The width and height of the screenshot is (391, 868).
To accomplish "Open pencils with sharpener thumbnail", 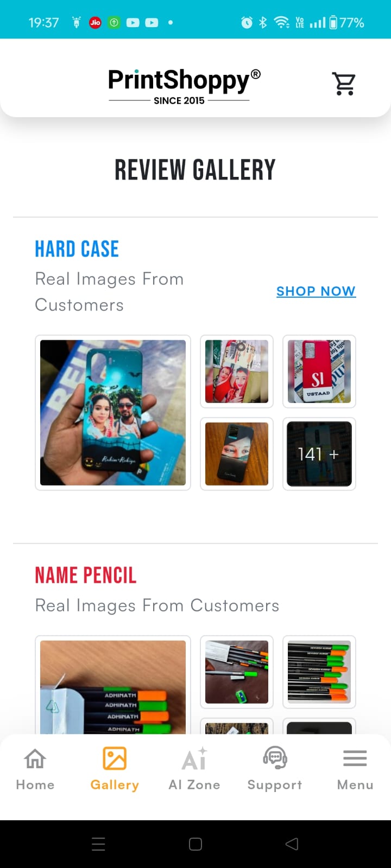I will pos(237,672).
